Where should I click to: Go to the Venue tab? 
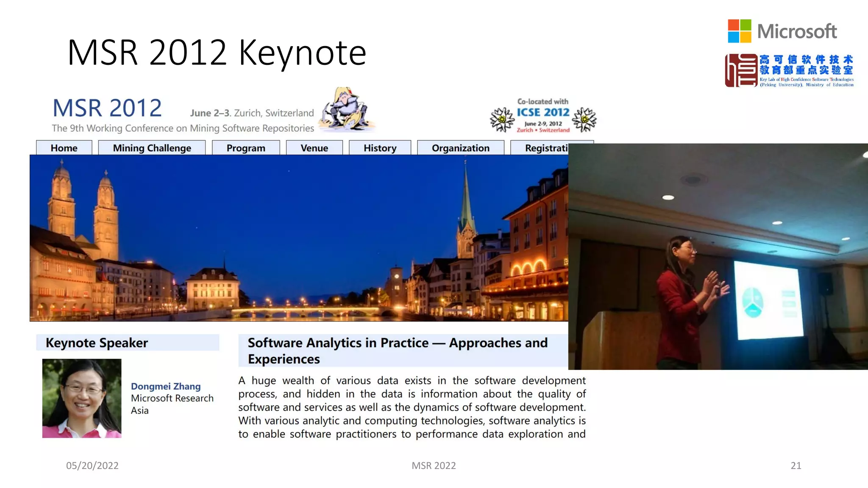click(x=314, y=148)
